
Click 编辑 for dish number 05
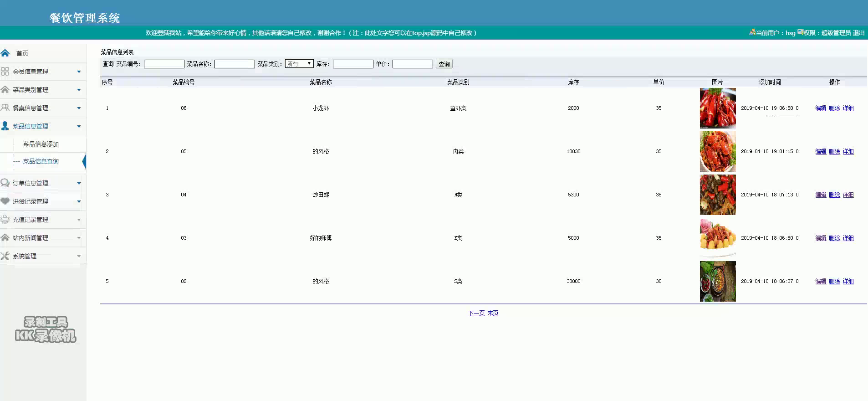[x=821, y=151]
